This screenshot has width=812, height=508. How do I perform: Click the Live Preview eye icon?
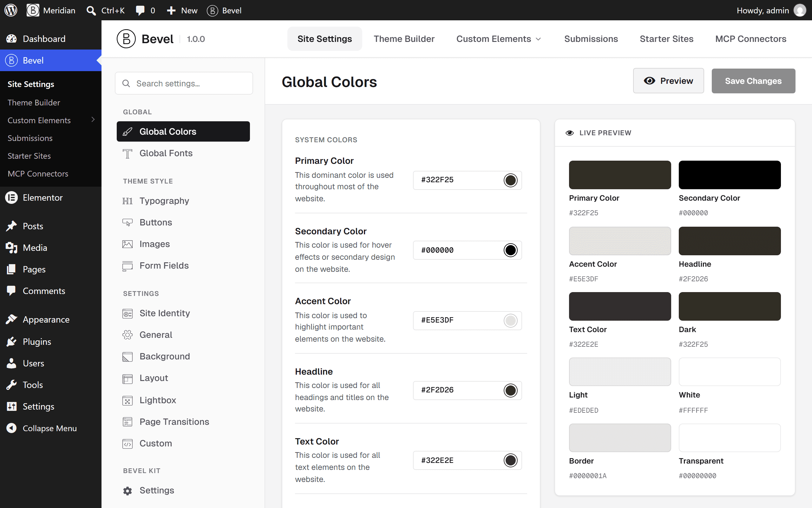click(x=569, y=133)
